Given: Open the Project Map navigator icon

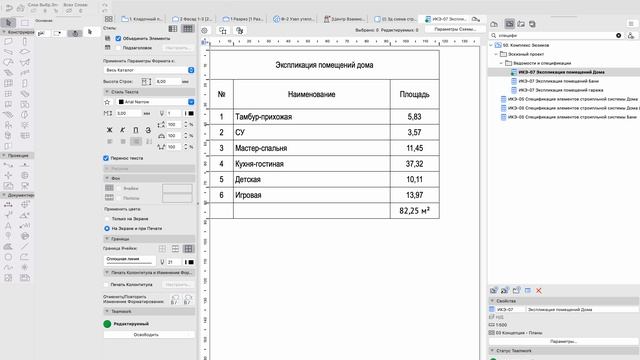Looking at the screenshot, I should click(x=494, y=24).
